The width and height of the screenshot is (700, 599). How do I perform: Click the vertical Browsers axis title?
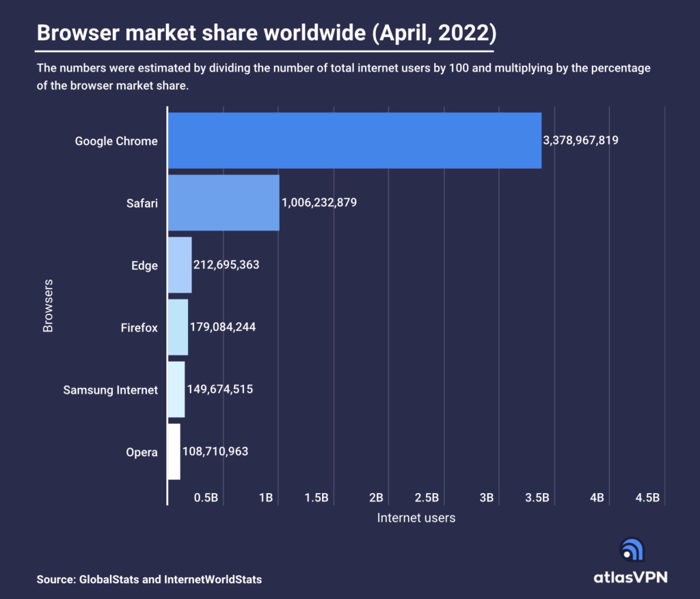click(48, 305)
